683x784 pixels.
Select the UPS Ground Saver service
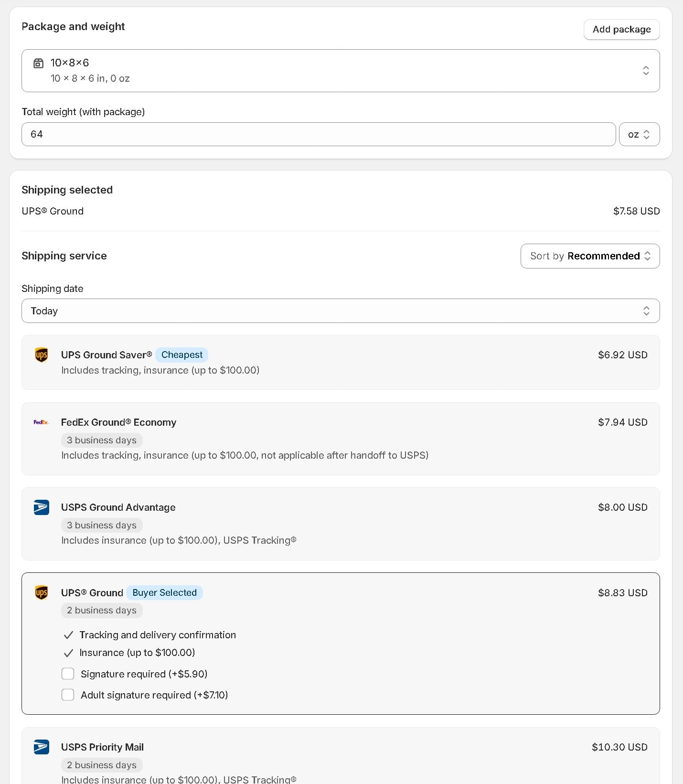[340, 363]
